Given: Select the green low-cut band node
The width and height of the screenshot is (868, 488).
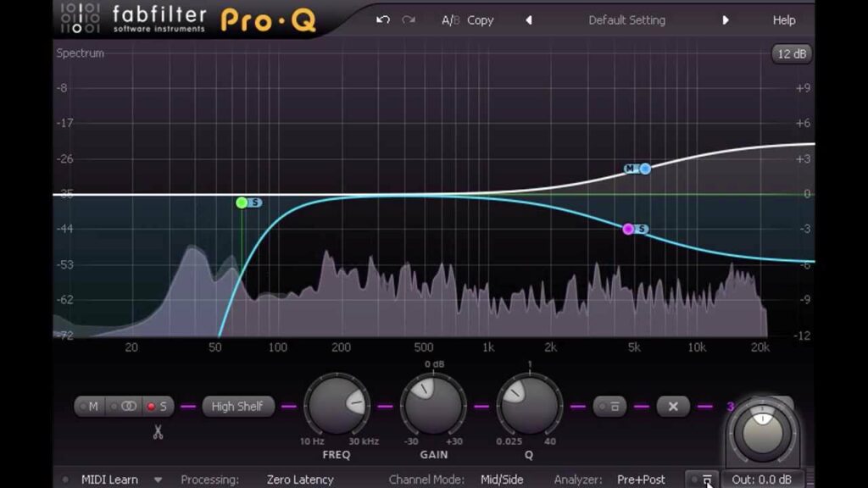Looking at the screenshot, I should pyautogui.click(x=242, y=202).
